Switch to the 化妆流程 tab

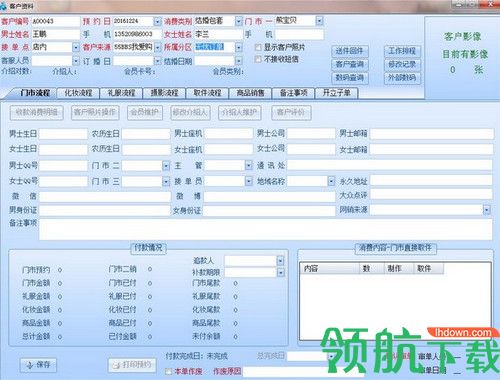point(78,93)
